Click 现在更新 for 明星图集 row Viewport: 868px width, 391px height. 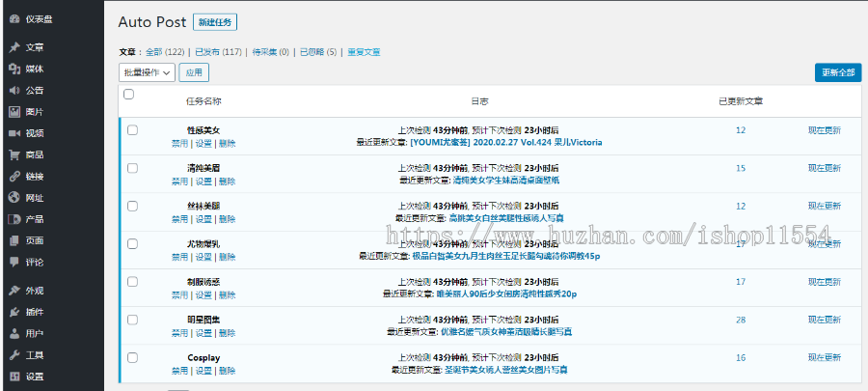click(825, 320)
